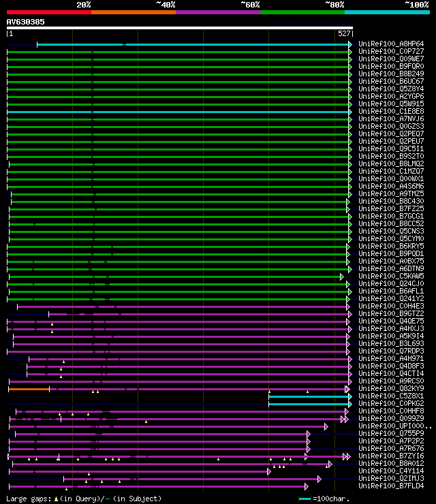Select the UniRef100_C4Y114 hit name

[x=391, y=471]
